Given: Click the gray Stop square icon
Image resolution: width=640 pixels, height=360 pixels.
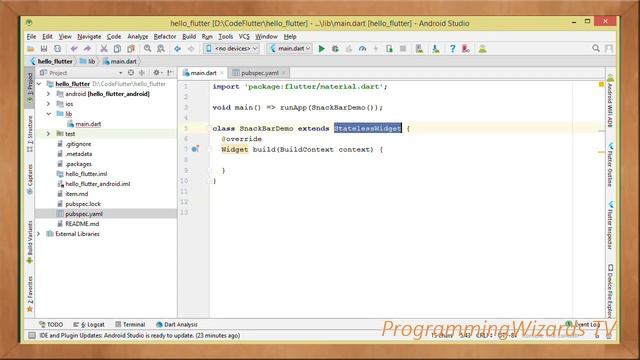Looking at the screenshot, I should coord(403,49).
